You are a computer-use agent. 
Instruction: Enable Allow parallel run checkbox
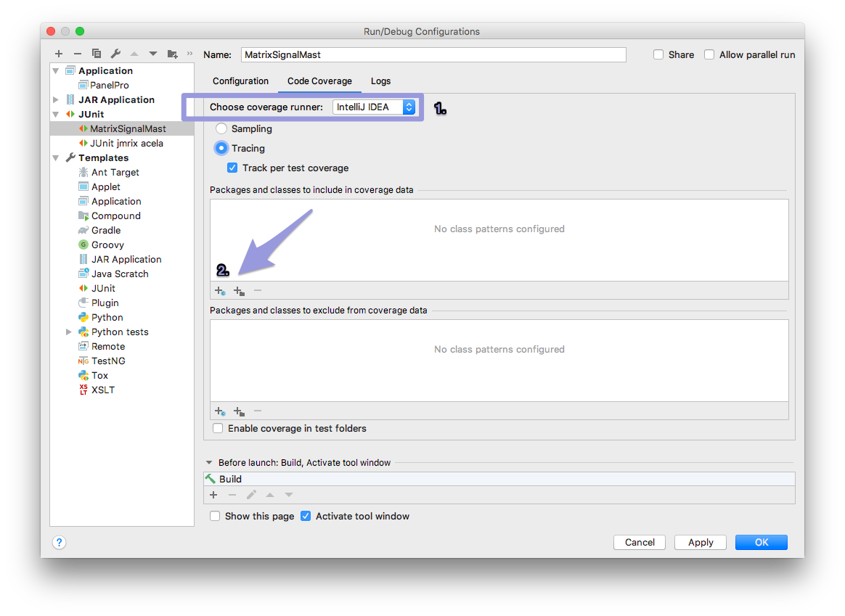(x=709, y=54)
